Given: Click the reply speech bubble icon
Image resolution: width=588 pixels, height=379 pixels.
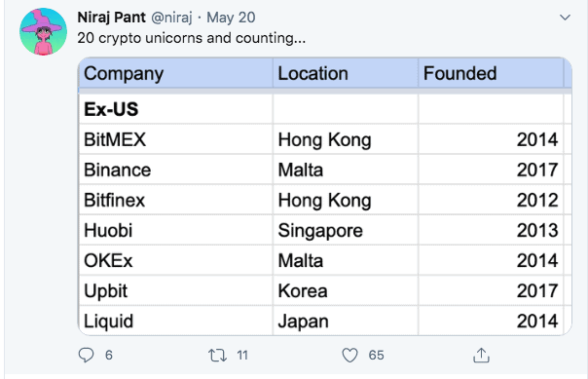Looking at the screenshot, I should pos(86,355).
